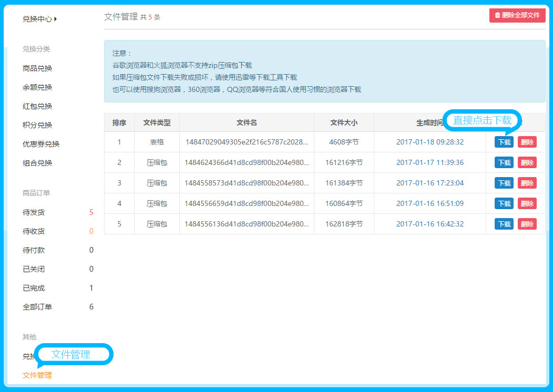The image size is (553, 392).
Task: Download the row 1 表格 file
Action: coord(504,142)
